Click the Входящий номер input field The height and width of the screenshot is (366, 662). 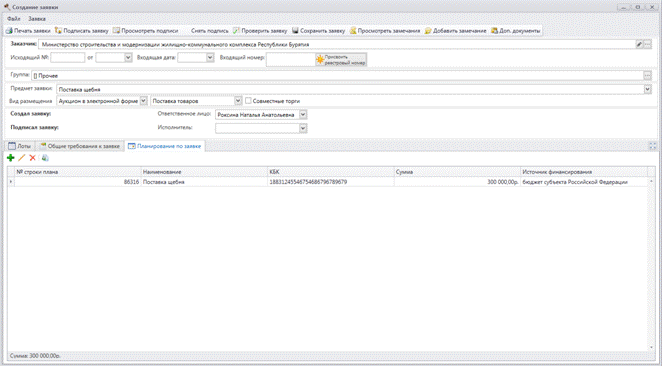tap(290, 60)
